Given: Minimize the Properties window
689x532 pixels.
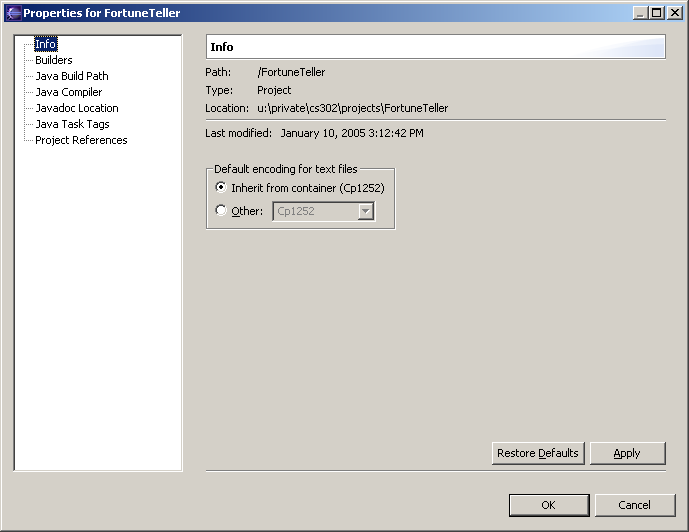Looking at the screenshot, I should point(640,13).
